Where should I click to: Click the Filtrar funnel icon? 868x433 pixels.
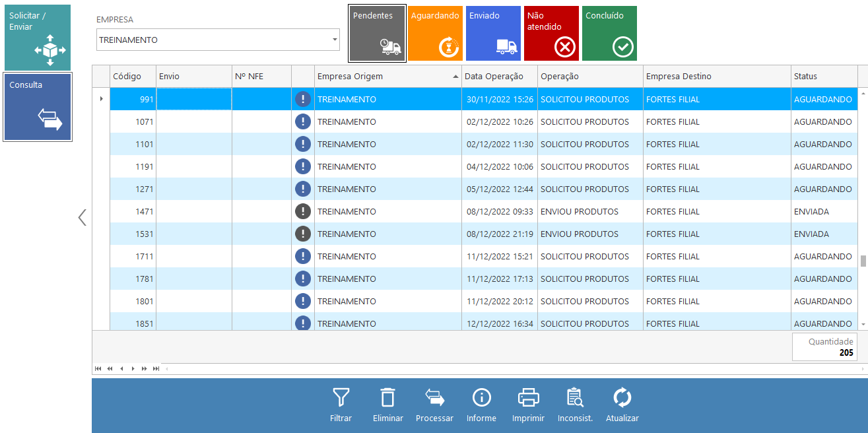coord(341,398)
